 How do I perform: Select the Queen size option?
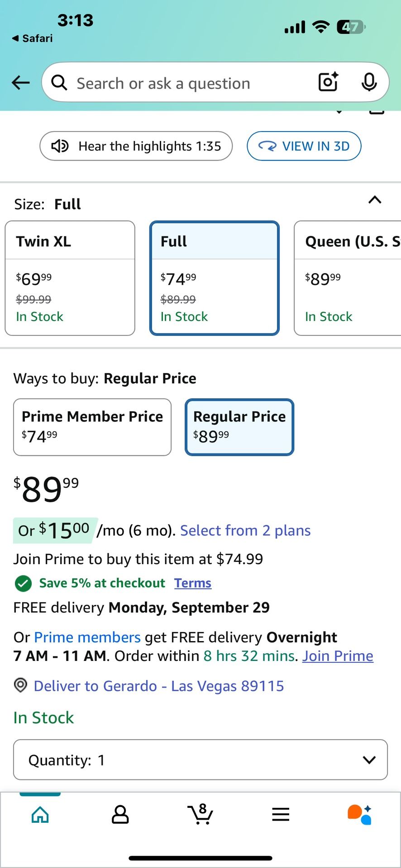tap(347, 278)
